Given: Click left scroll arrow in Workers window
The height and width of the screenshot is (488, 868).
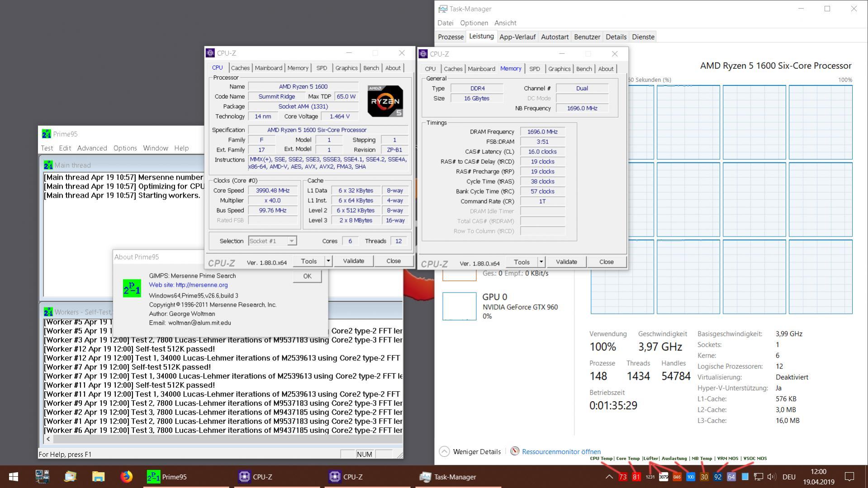Looking at the screenshot, I should [48, 439].
